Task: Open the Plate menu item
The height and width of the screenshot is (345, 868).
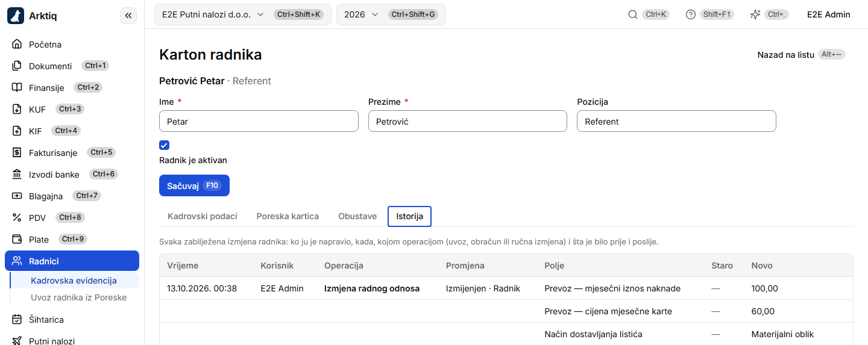Action: coord(72,240)
